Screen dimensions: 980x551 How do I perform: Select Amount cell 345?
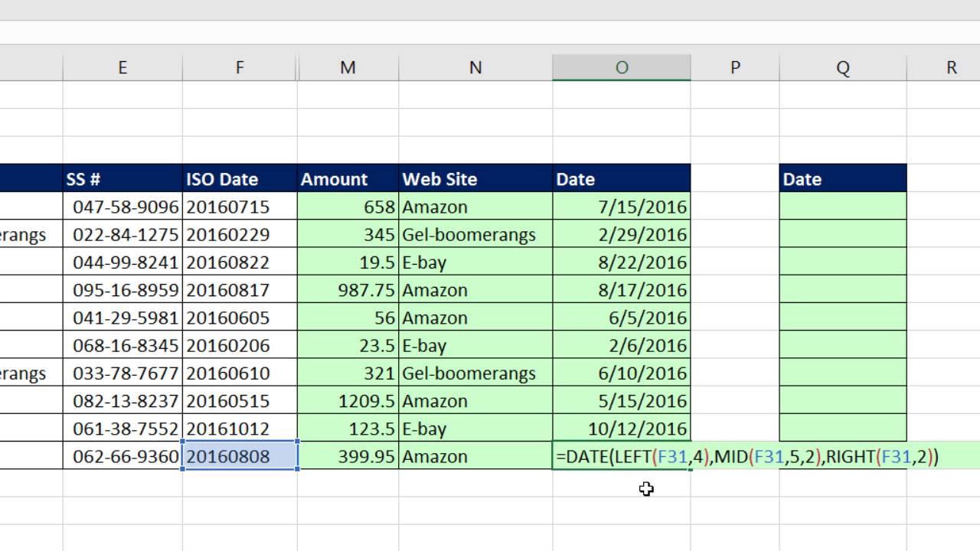point(348,234)
